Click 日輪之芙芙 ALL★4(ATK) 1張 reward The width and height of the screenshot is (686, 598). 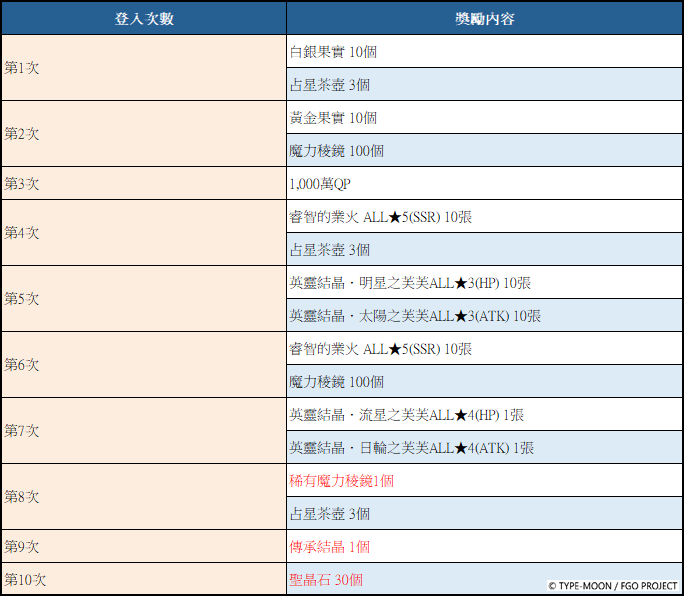click(x=411, y=448)
